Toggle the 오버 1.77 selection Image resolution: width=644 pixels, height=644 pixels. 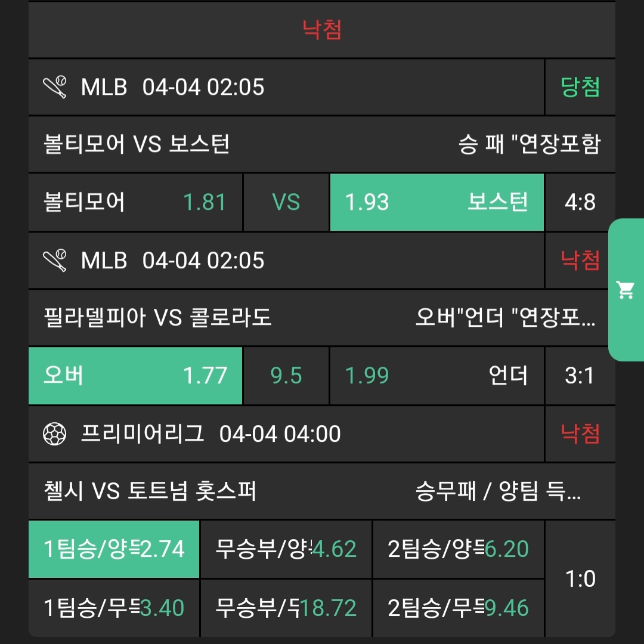135,376
